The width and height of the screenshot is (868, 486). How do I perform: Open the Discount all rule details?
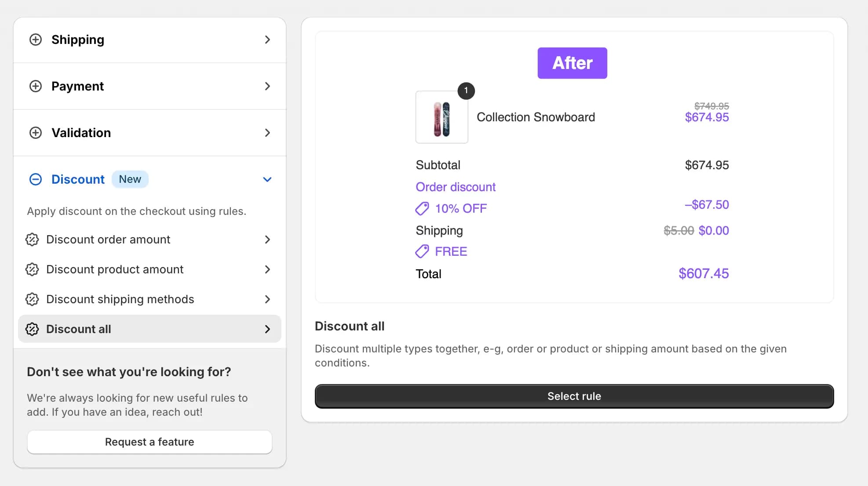(150, 329)
